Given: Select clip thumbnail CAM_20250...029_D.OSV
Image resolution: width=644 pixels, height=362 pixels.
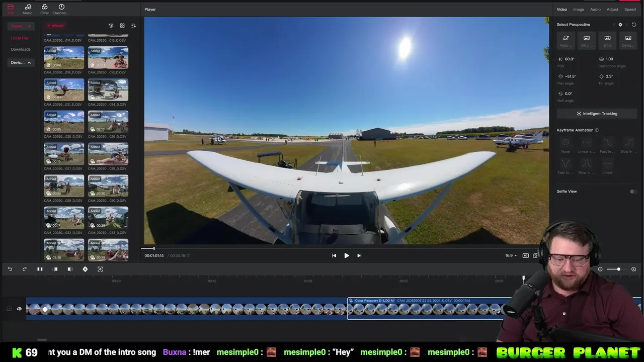Looking at the screenshot, I should pyautogui.click(x=64, y=186).
